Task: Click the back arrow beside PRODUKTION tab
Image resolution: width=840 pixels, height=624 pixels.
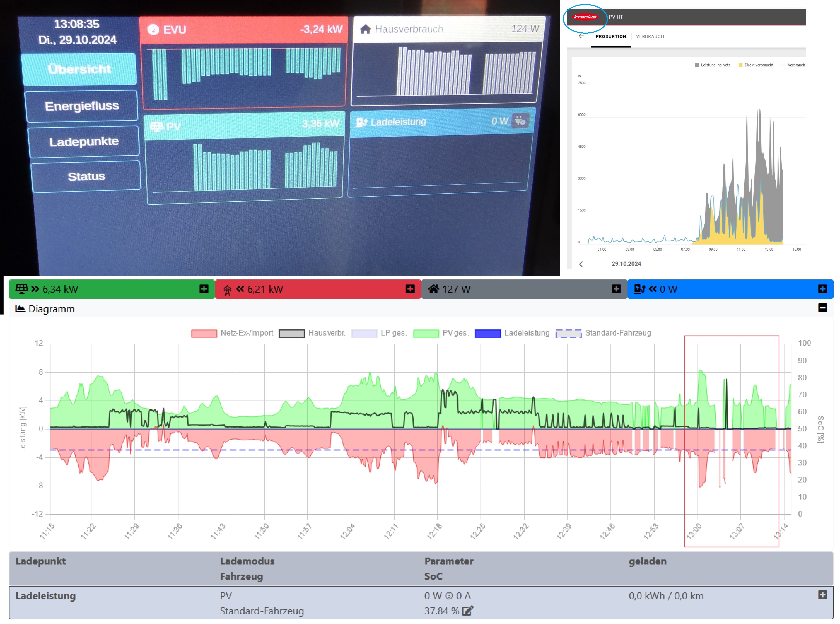Action: [581, 36]
